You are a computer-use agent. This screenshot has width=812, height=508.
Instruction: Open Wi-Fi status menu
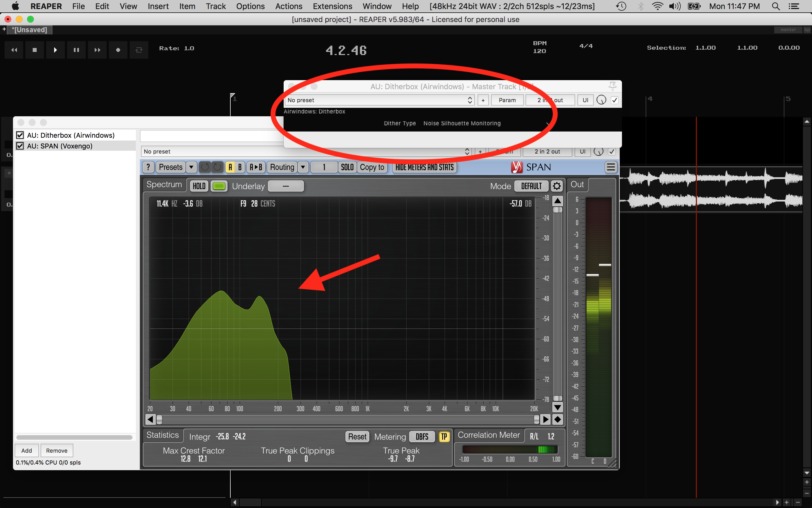657,6
